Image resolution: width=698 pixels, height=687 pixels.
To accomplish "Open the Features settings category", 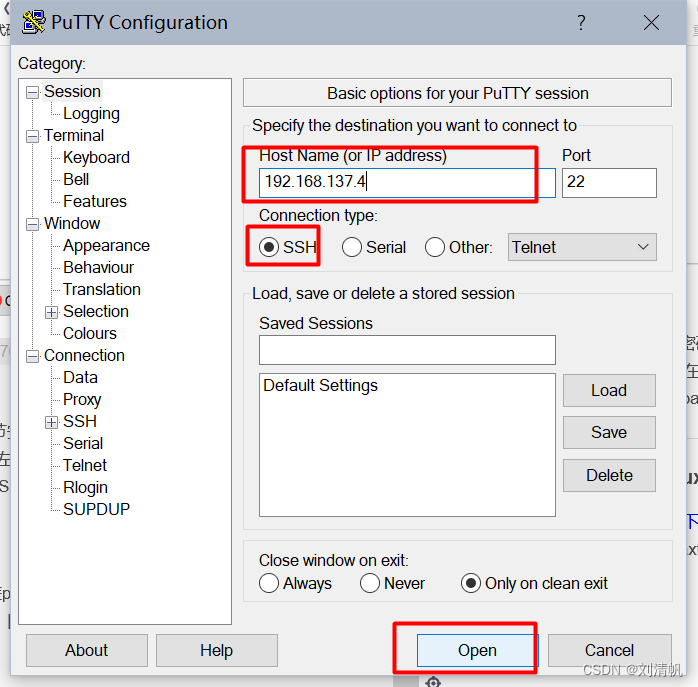I will tap(95, 201).
